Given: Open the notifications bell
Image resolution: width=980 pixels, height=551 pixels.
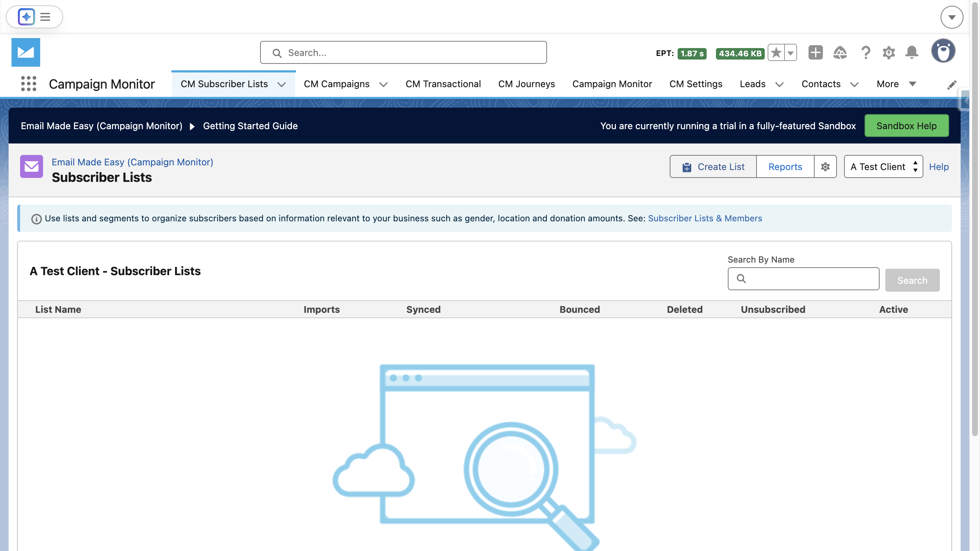Looking at the screenshot, I should click(912, 52).
